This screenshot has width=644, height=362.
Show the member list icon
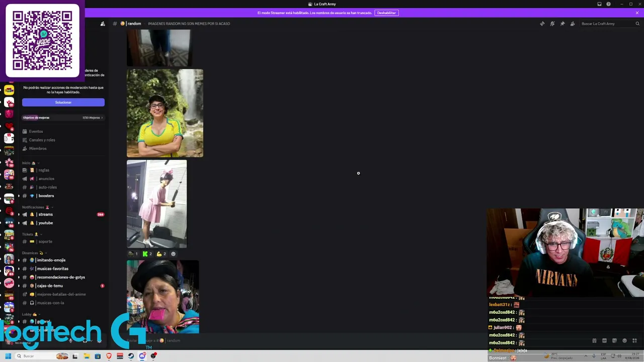pos(573,24)
